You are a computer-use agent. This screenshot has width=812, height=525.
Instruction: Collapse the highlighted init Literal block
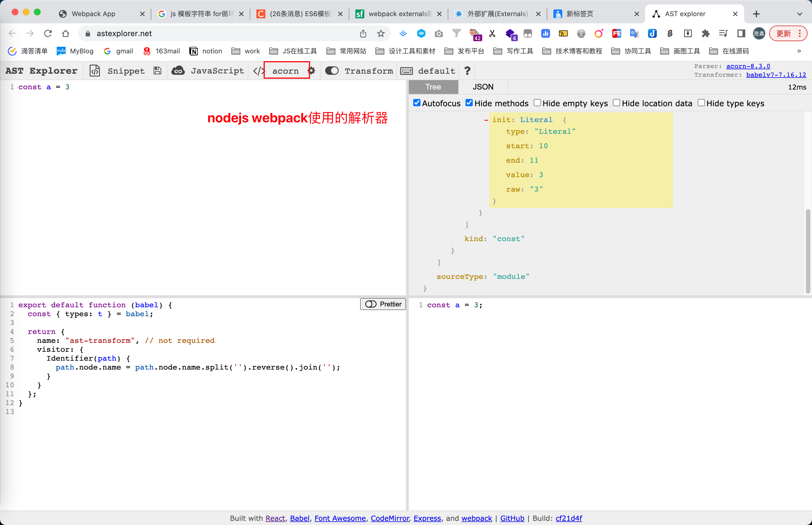(x=485, y=120)
